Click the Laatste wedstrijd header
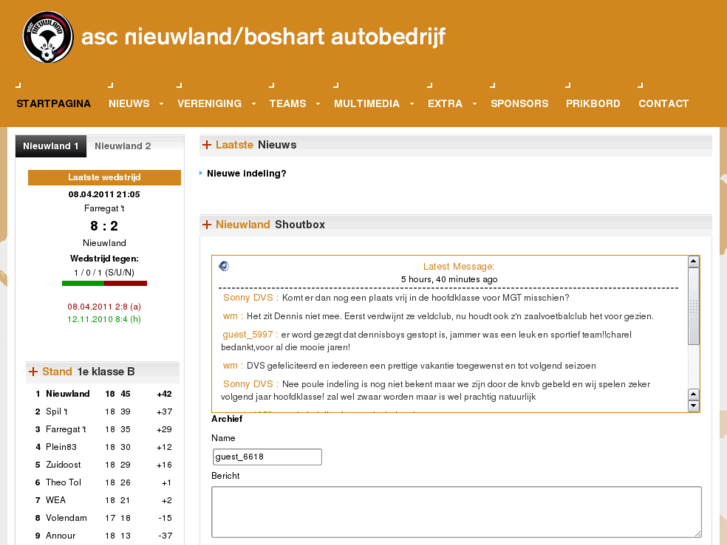727x545 pixels. pyautogui.click(x=104, y=178)
